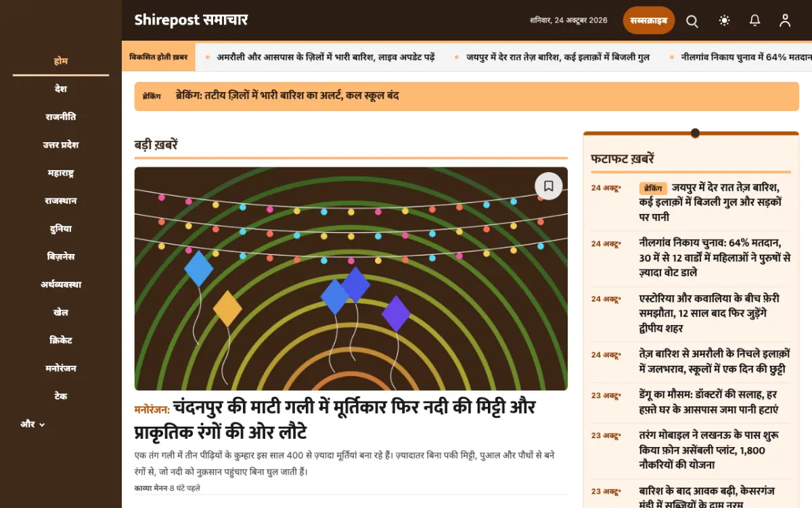Go to देश section
This screenshot has width=812, height=508.
[x=61, y=89]
